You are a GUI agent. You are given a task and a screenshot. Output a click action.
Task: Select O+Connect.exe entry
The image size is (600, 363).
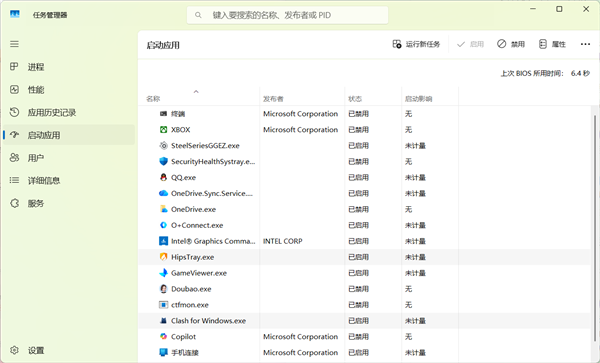point(197,225)
